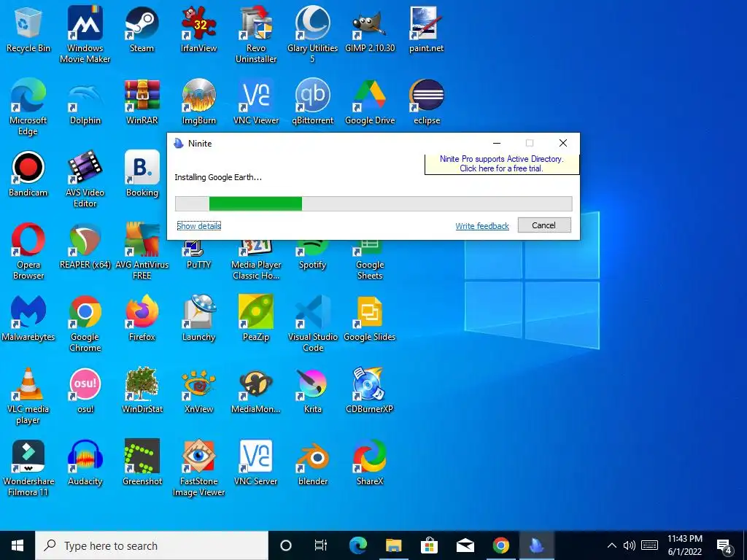This screenshot has width=747, height=560.
Task: Open the notification center
Action: (725, 546)
